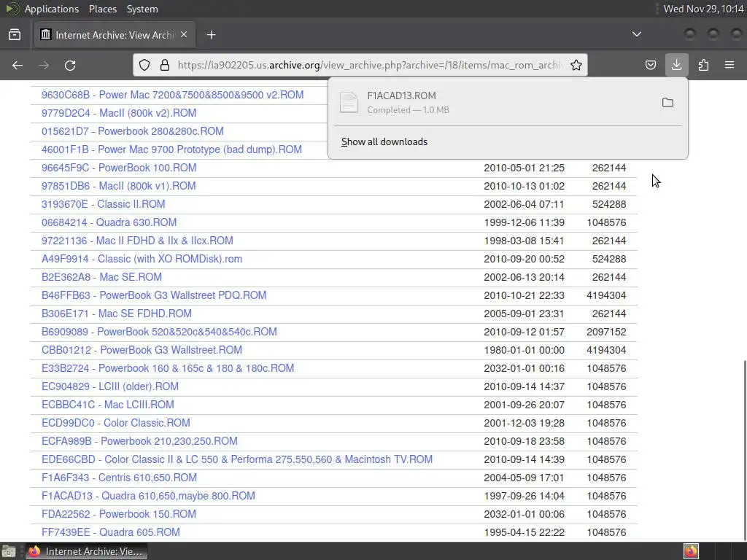Screen dimensions: 747x560
Task: Click date 1995-04-15 22:22 cell
Action: [x=524, y=532]
